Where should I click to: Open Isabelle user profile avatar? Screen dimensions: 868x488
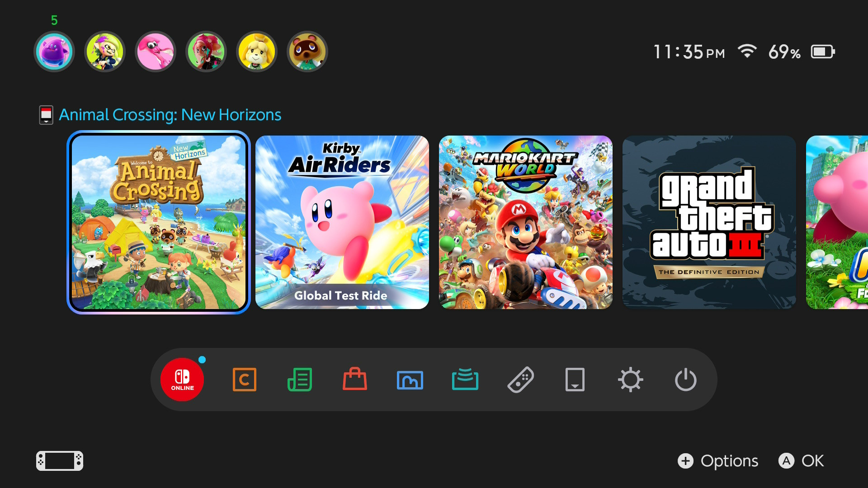pyautogui.click(x=257, y=52)
